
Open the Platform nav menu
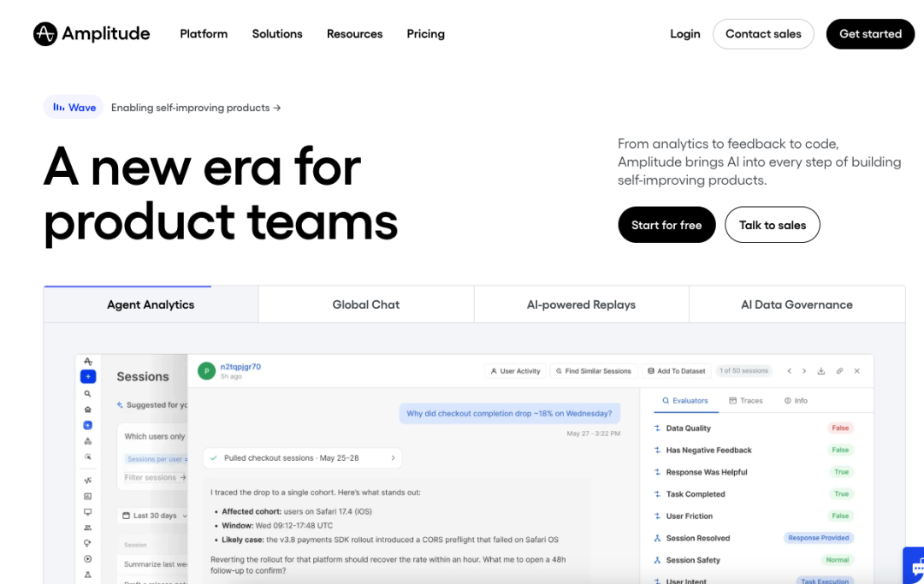204,34
